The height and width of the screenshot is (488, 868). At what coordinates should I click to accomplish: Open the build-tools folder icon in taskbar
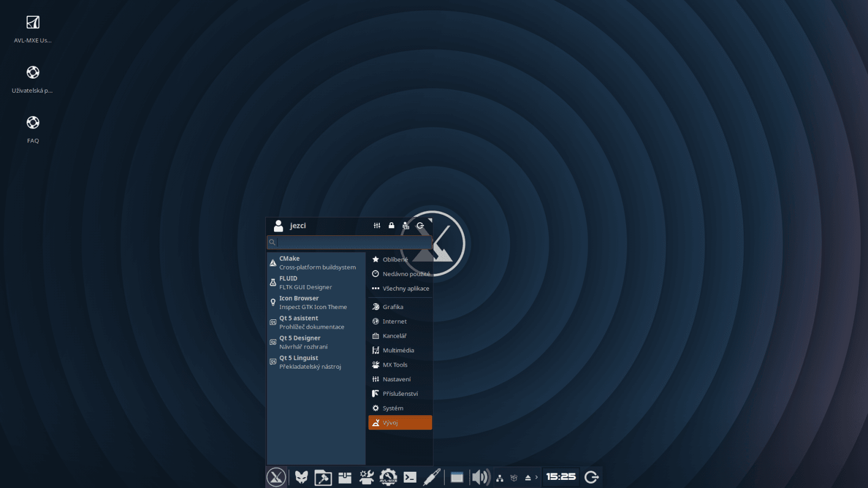coord(323,477)
